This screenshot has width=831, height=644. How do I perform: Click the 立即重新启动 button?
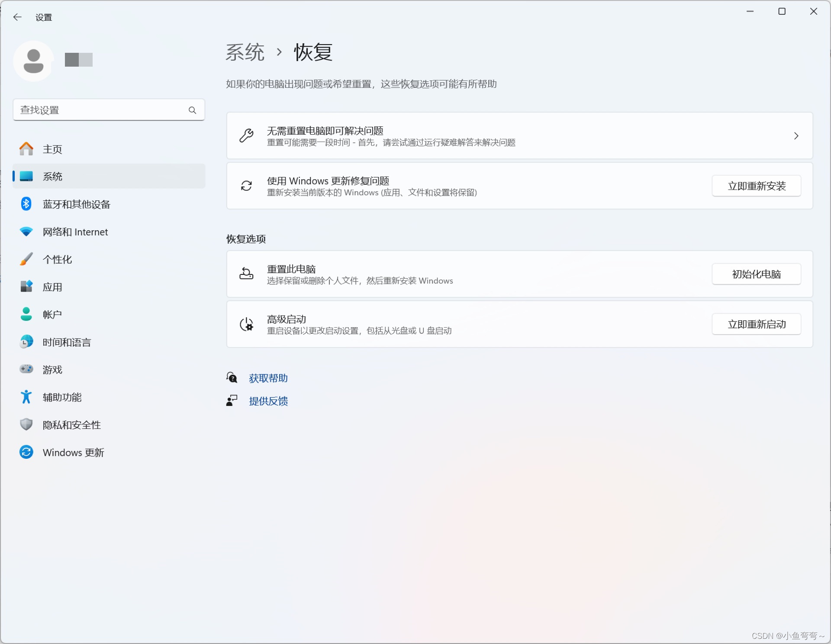(x=757, y=324)
